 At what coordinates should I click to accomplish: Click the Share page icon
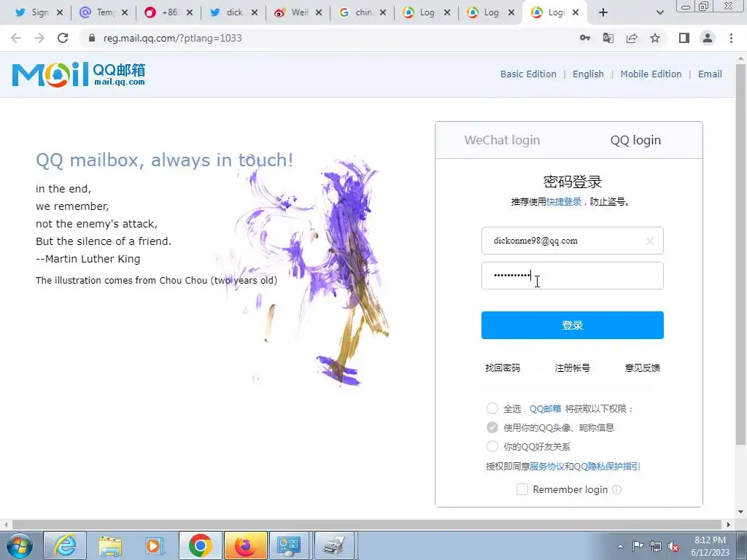pos(632,38)
